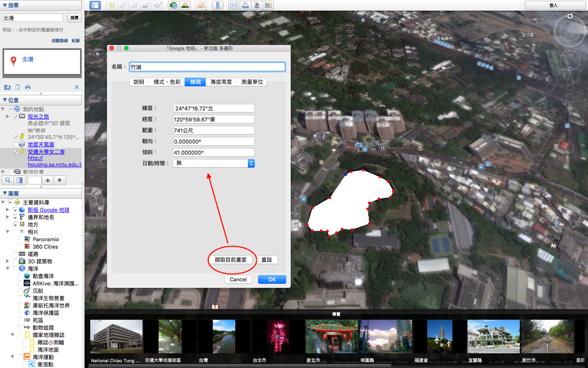Click the 擷取目前畫面 button

[x=231, y=260]
